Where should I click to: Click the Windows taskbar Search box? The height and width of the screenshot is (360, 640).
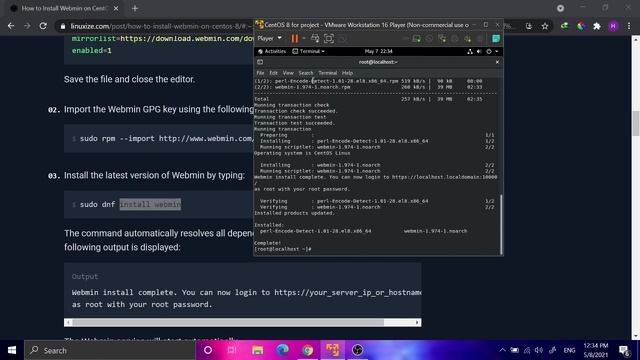(x=110, y=350)
